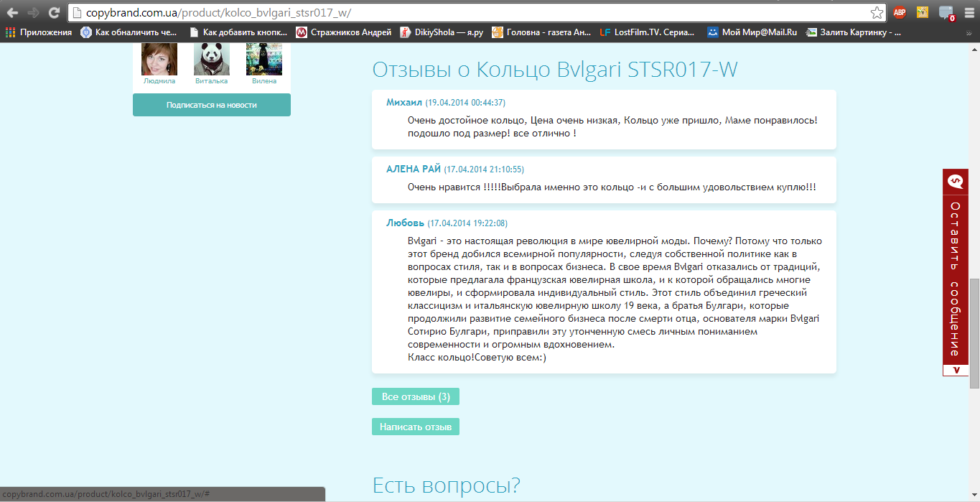
Task: Click the text 'Очень достойное кольцо, Цена очень'
Action: [513, 120]
